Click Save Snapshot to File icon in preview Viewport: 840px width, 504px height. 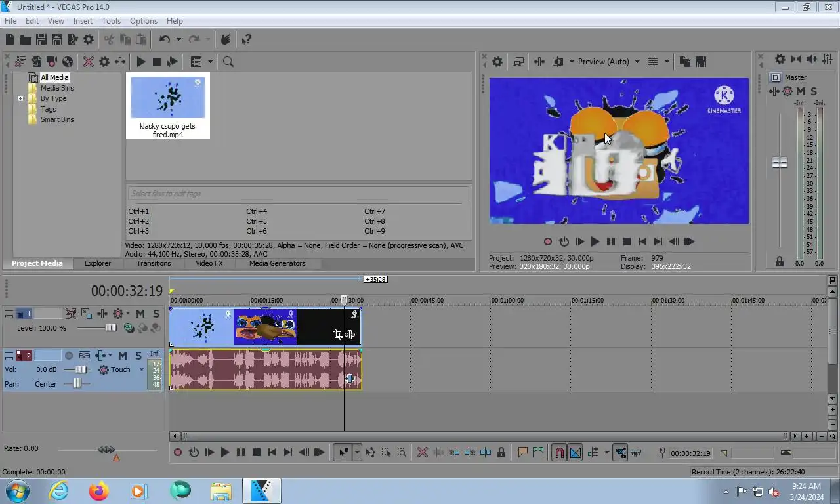click(701, 62)
